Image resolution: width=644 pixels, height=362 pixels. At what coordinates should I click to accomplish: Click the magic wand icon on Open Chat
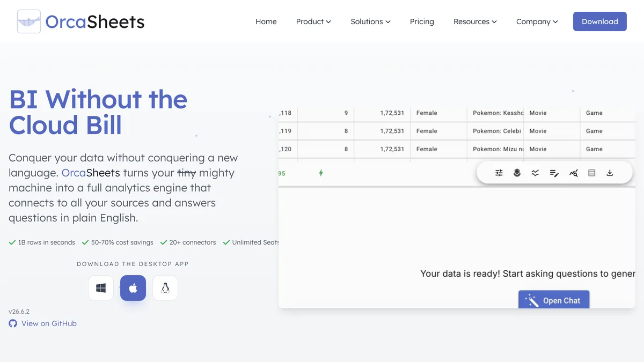[x=532, y=300]
